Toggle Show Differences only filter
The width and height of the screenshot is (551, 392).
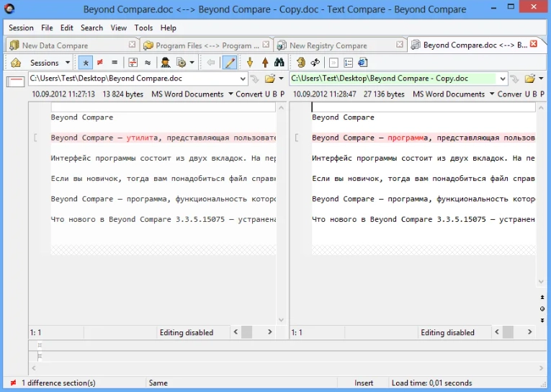tap(100, 63)
